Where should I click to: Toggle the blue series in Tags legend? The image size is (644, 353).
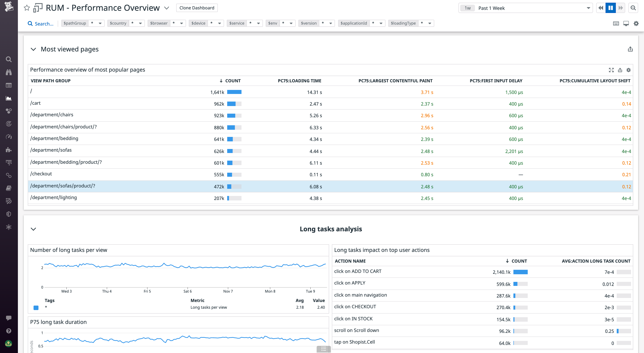[x=36, y=308]
